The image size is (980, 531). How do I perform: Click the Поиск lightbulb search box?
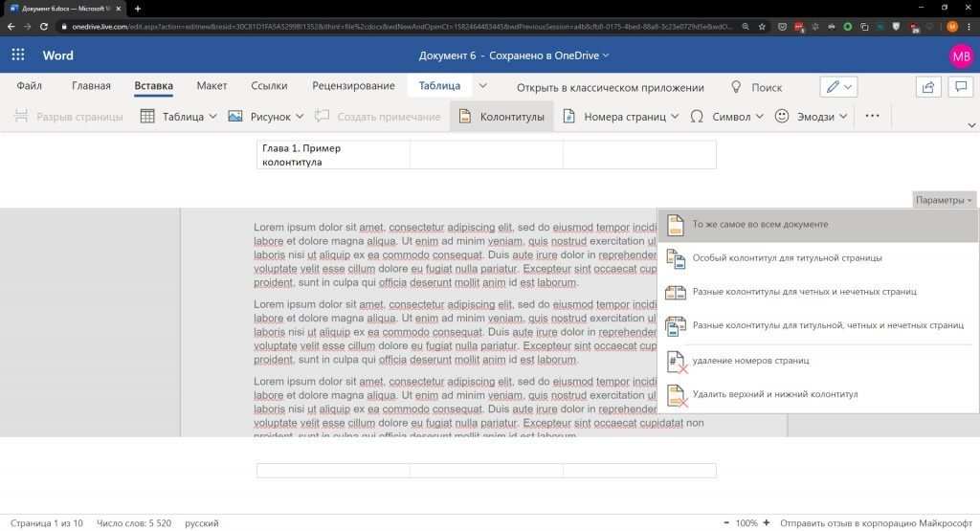pos(758,87)
